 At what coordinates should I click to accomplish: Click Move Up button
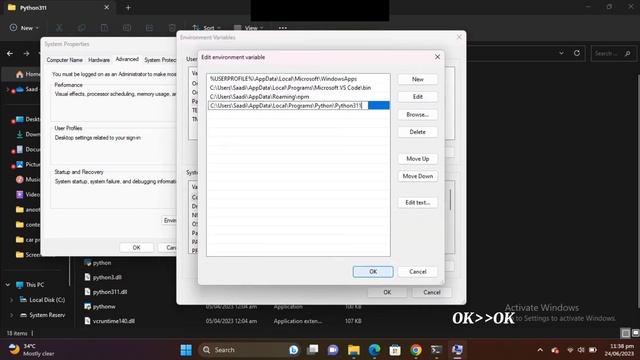click(417, 159)
